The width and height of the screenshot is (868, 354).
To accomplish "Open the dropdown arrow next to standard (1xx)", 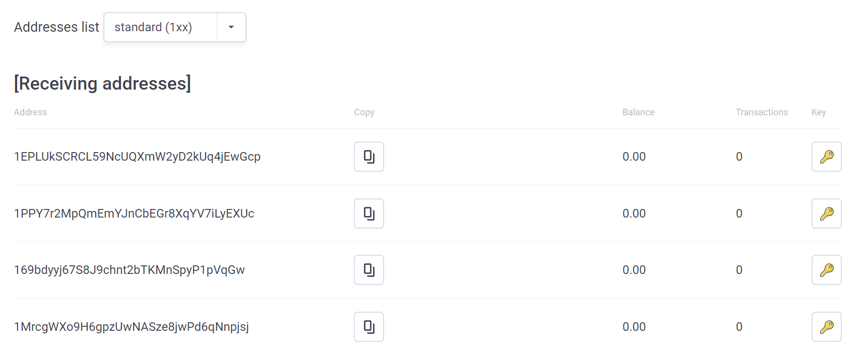I will 231,27.
